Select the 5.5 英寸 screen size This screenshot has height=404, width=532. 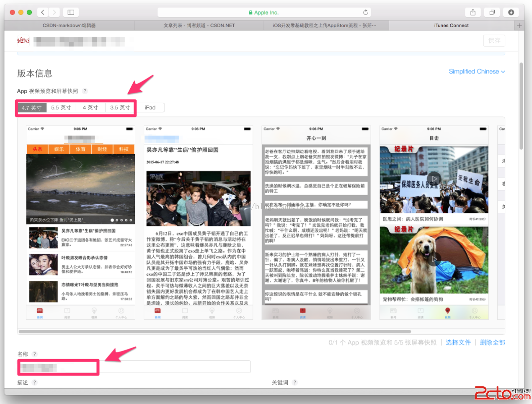click(x=61, y=108)
